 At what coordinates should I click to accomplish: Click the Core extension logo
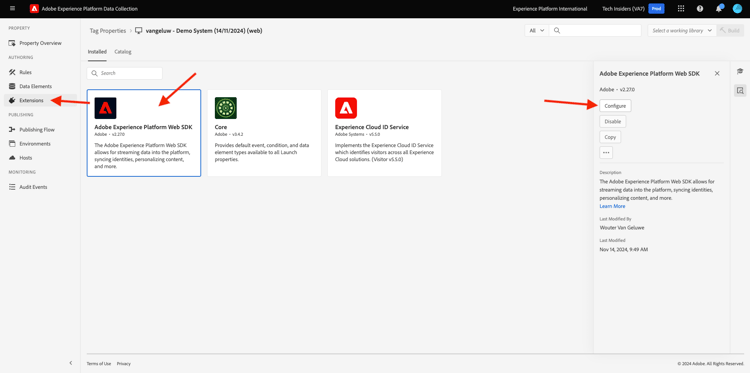click(226, 108)
